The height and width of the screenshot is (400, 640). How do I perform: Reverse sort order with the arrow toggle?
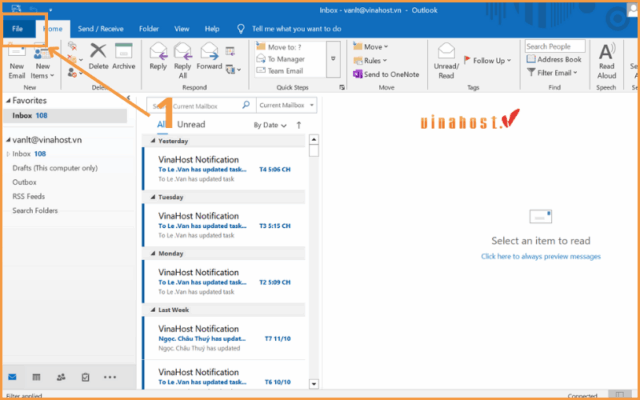298,125
